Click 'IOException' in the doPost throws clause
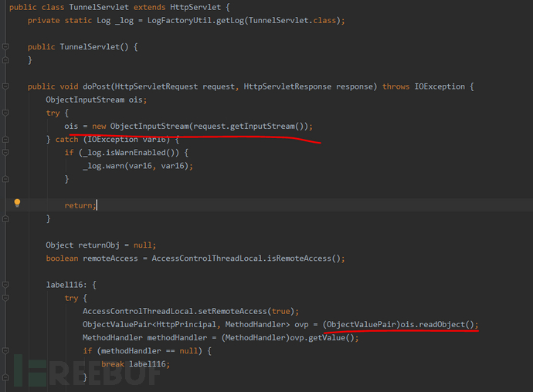The image size is (533, 392). 440,86
